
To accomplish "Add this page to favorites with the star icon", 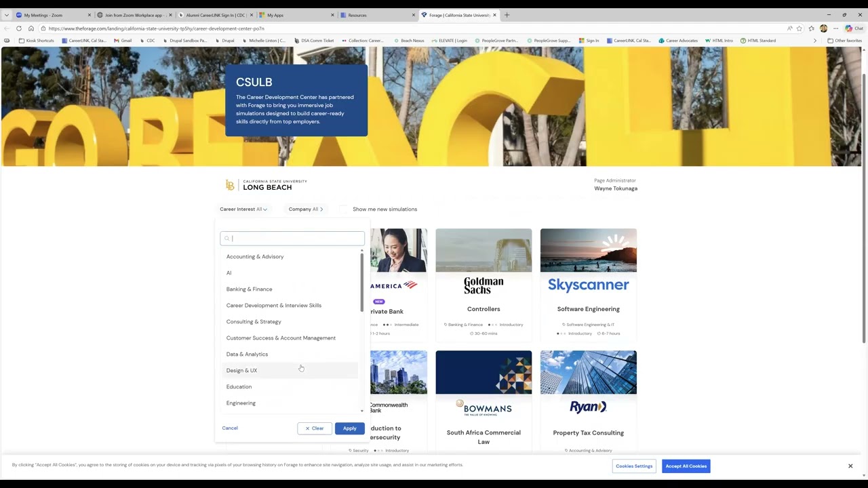I will click(799, 28).
